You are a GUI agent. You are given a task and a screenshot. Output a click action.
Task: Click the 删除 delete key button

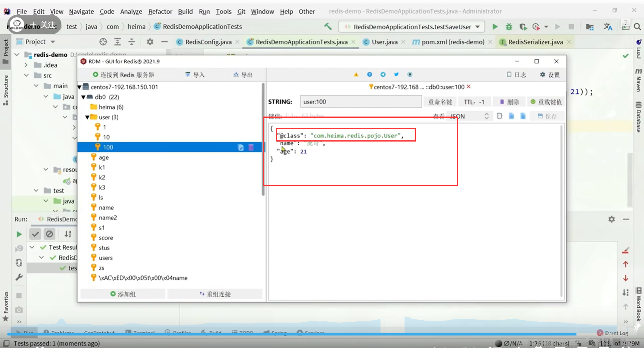click(x=510, y=102)
